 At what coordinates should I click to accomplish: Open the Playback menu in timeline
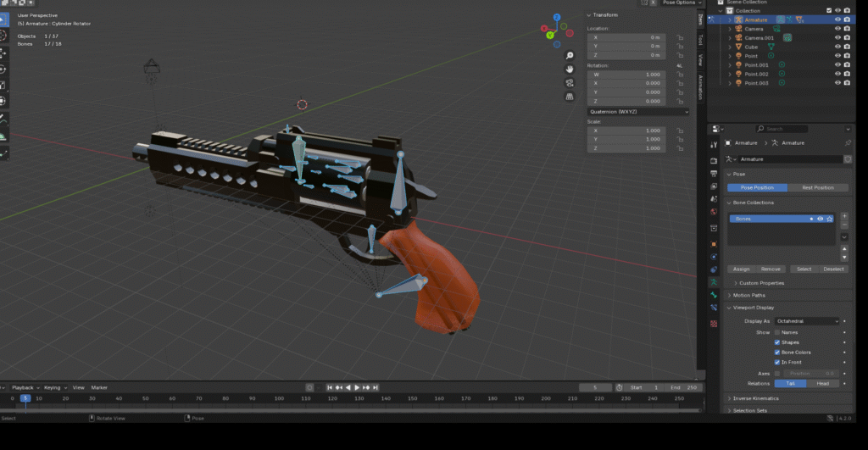(25, 387)
